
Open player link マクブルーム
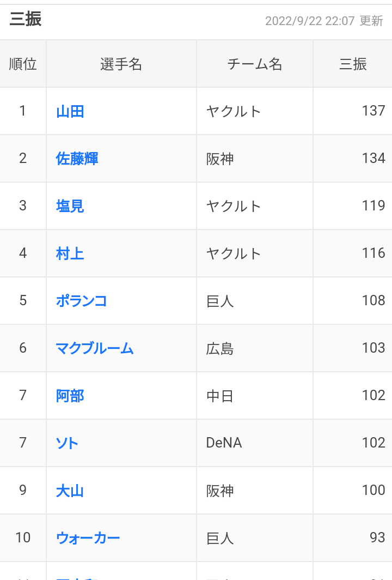click(95, 348)
